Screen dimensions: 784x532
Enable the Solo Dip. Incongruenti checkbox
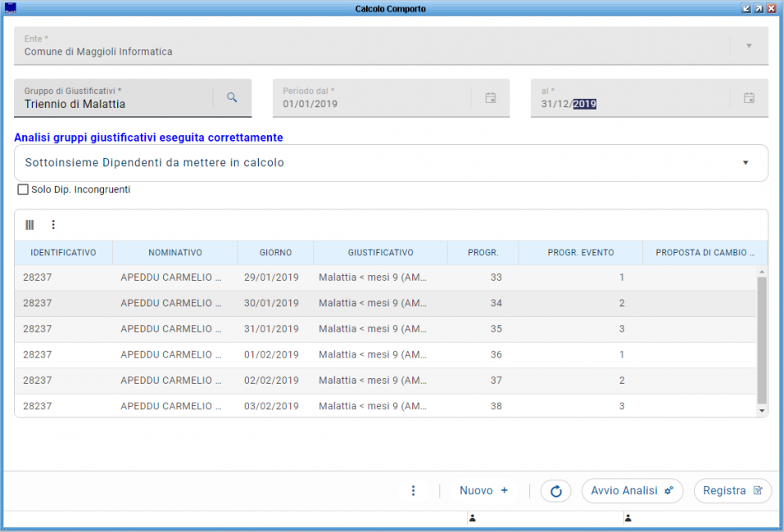(23, 190)
